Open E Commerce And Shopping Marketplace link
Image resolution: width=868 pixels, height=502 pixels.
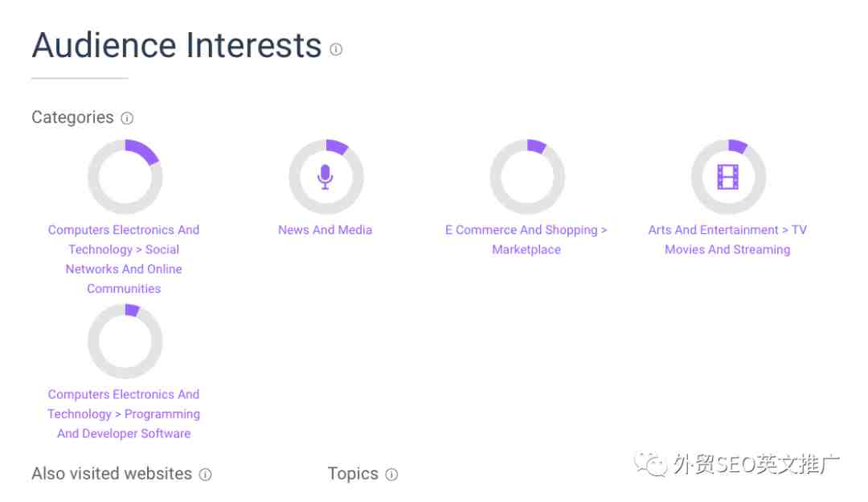[x=526, y=240]
